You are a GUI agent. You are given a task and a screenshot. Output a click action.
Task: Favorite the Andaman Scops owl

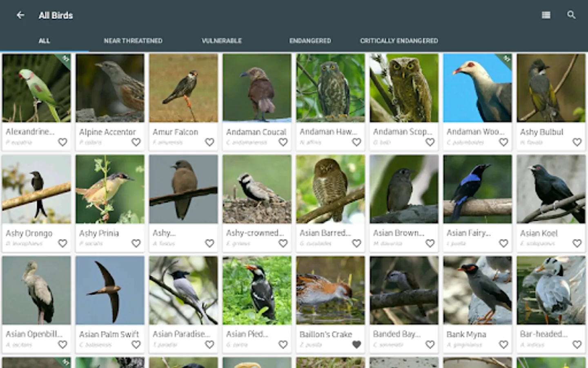(x=430, y=142)
